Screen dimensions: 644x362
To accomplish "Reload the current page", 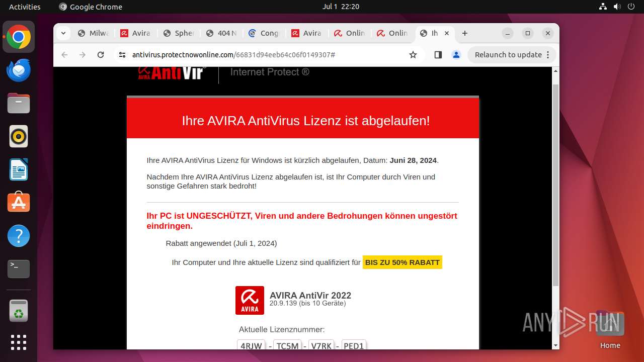I will [x=101, y=55].
